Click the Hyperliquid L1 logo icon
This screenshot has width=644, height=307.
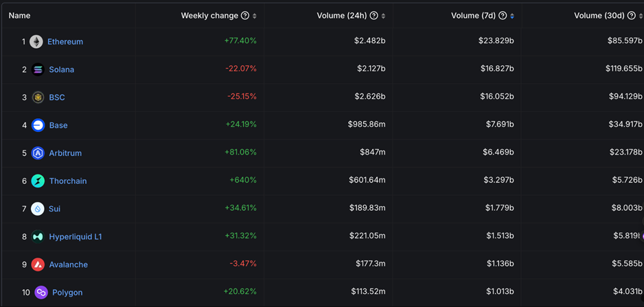(x=38, y=237)
